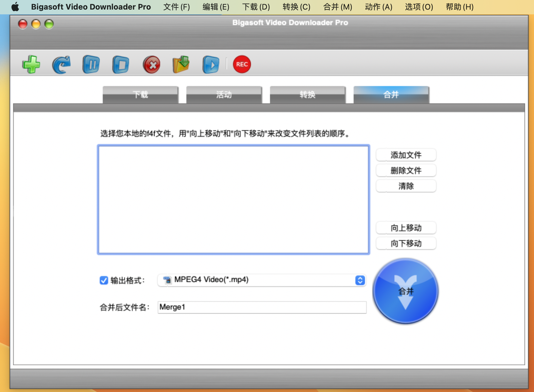The height and width of the screenshot is (392, 534).
Task: Open the download folder icon
Action: click(181, 64)
